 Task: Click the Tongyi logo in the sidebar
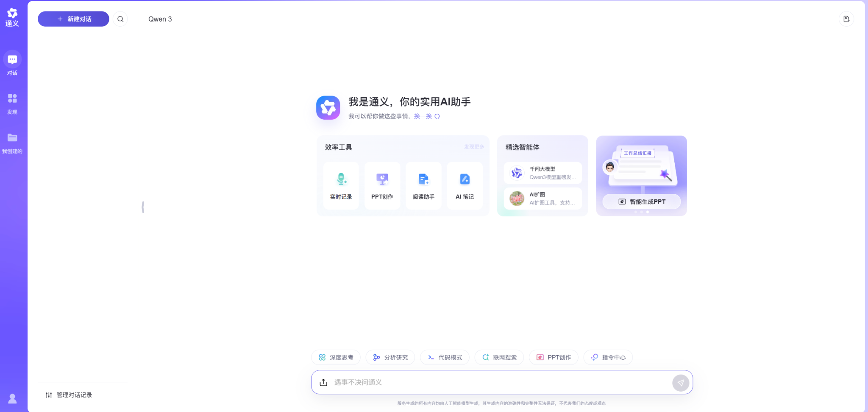(12, 17)
